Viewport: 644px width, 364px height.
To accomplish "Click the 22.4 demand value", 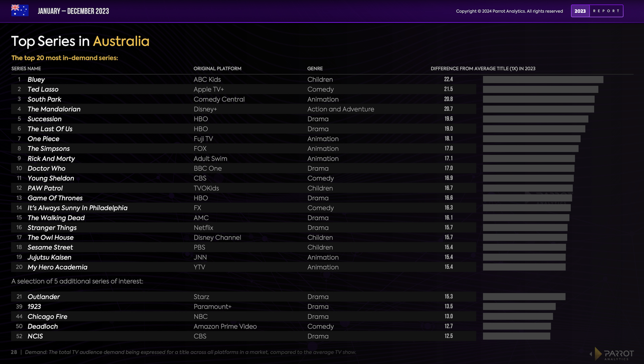I will pyautogui.click(x=449, y=79).
